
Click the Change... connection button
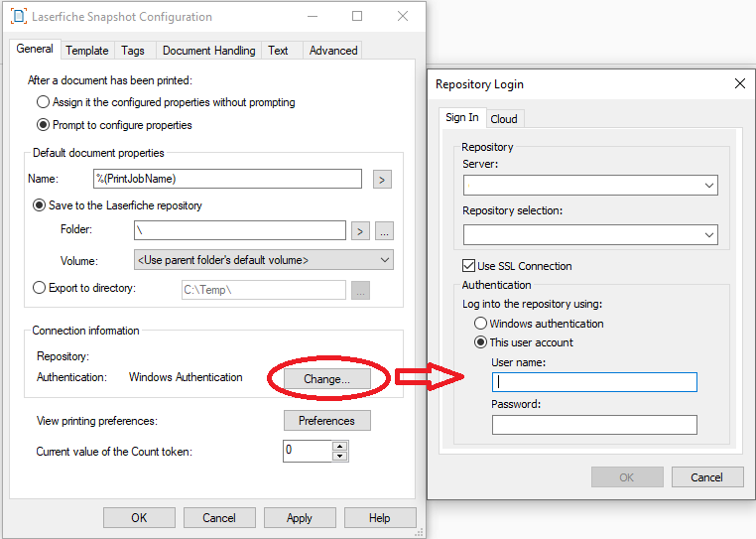tap(327, 379)
